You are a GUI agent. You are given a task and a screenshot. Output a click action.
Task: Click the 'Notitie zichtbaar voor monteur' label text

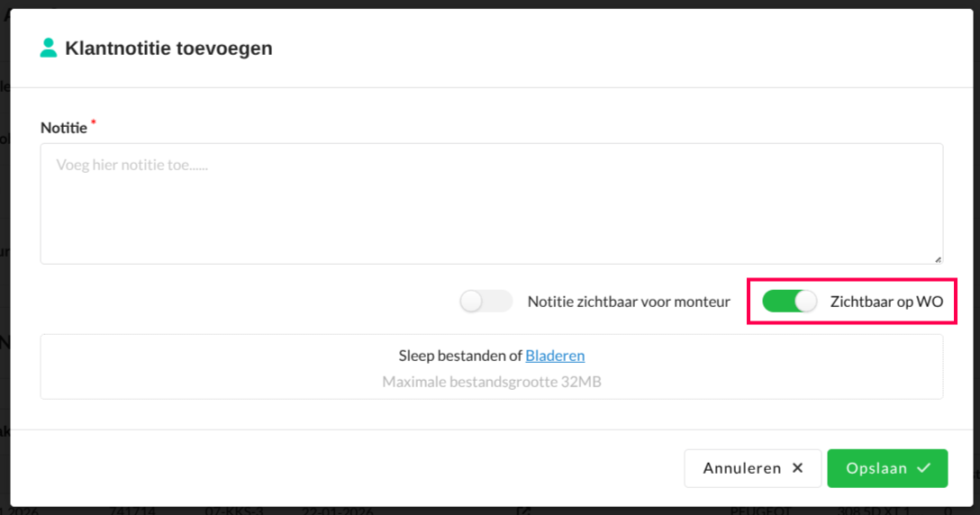[629, 302]
